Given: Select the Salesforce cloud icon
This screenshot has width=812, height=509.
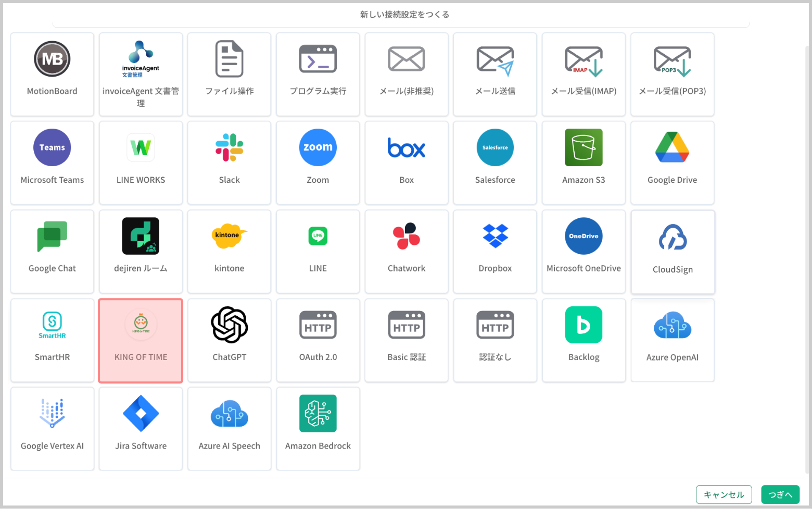Looking at the screenshot, I should click(x=495, y=147).
